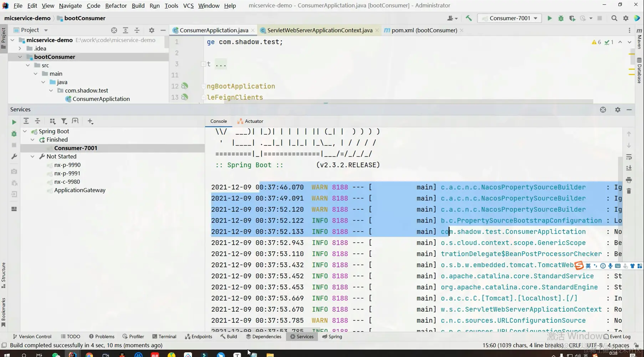Hide the Project tool window

163,30
